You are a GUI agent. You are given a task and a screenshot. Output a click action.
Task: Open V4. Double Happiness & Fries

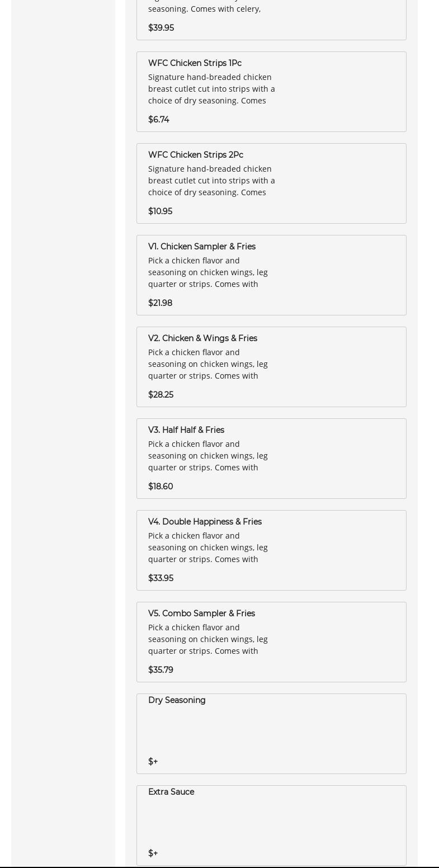pyautogui.click(x=271, y=550)
